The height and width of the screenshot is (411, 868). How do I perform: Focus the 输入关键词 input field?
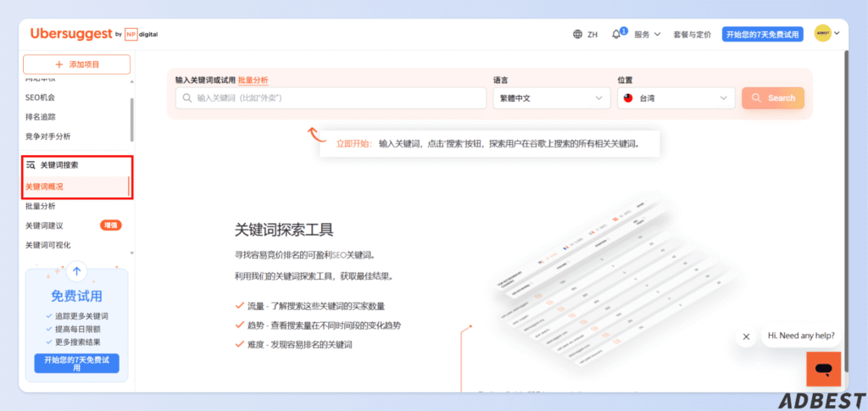331,98
